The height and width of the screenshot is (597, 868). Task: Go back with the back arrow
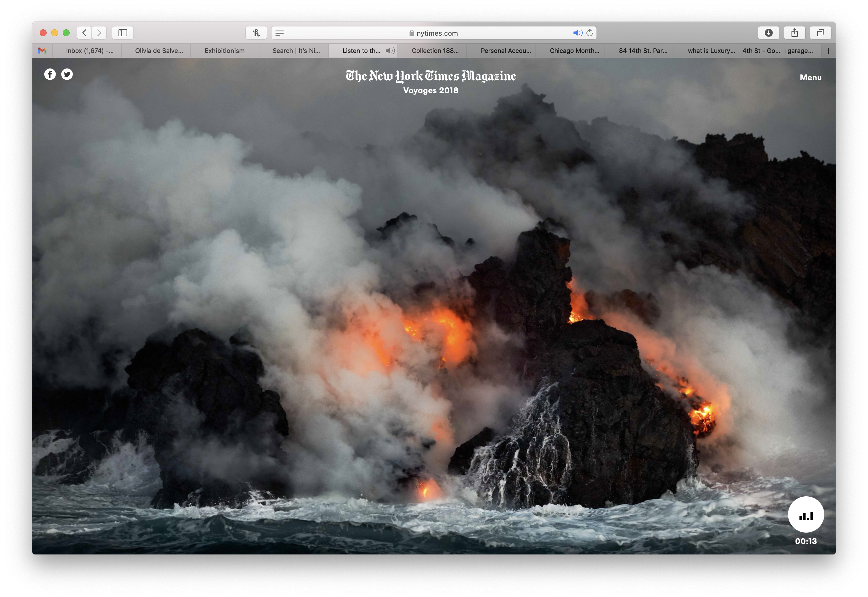click(x=85, y=33)
